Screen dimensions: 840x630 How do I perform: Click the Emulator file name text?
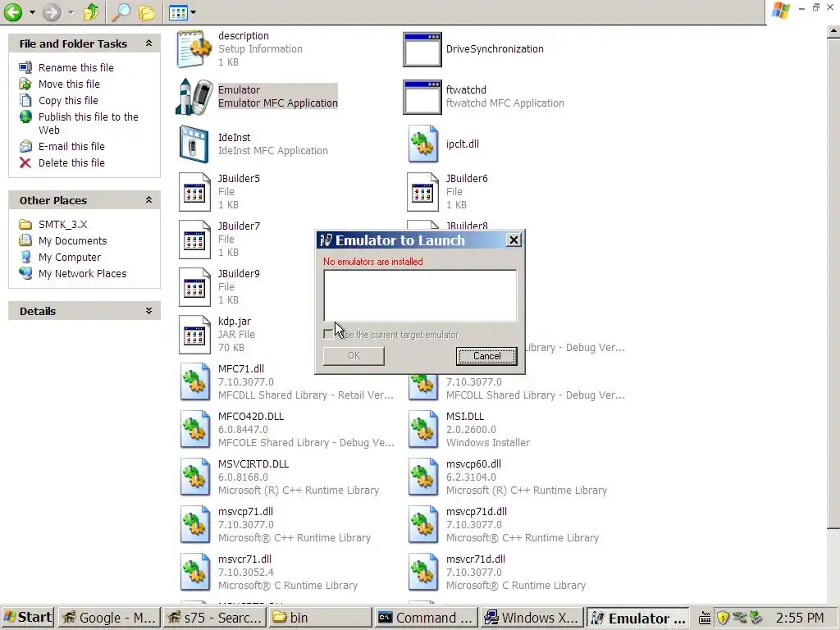(x=239, y=90)
